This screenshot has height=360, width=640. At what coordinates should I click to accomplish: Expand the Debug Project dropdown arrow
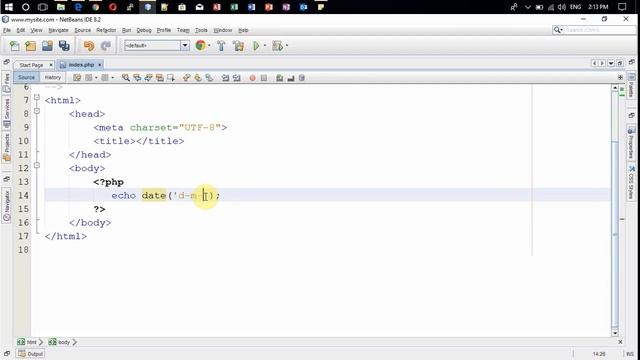(287, 46)
